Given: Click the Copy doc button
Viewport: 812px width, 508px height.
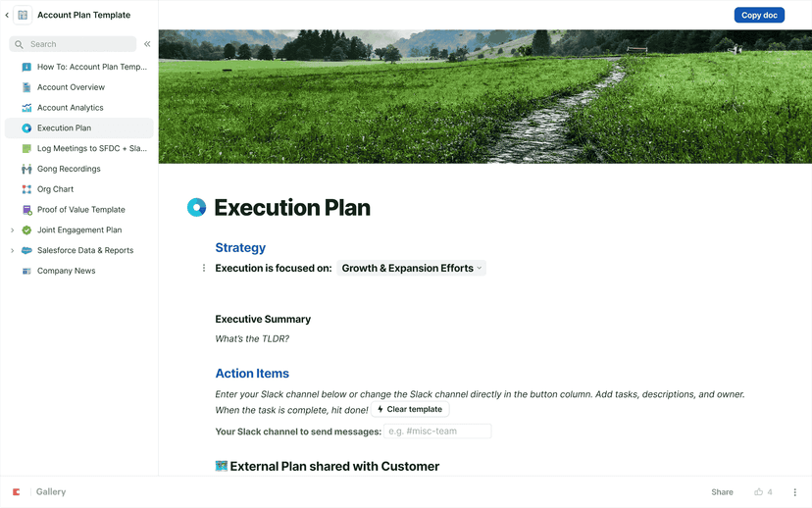Looking at the screenshot, I should 759,15.
